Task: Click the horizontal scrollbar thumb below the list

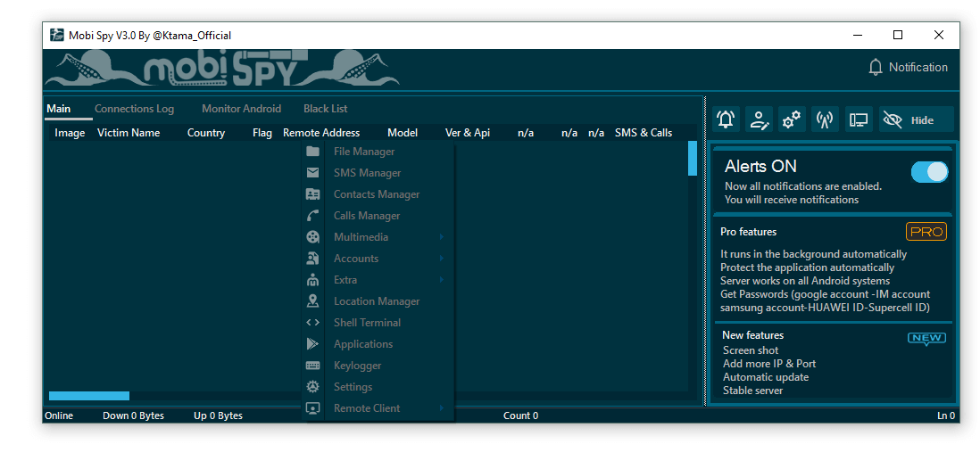Action: pyautogui.click(x=89, y=396)
